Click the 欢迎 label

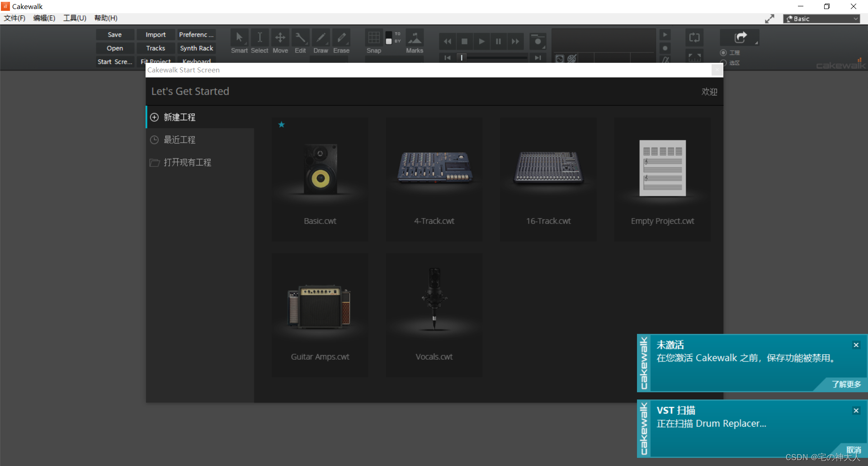coord(709,92)
